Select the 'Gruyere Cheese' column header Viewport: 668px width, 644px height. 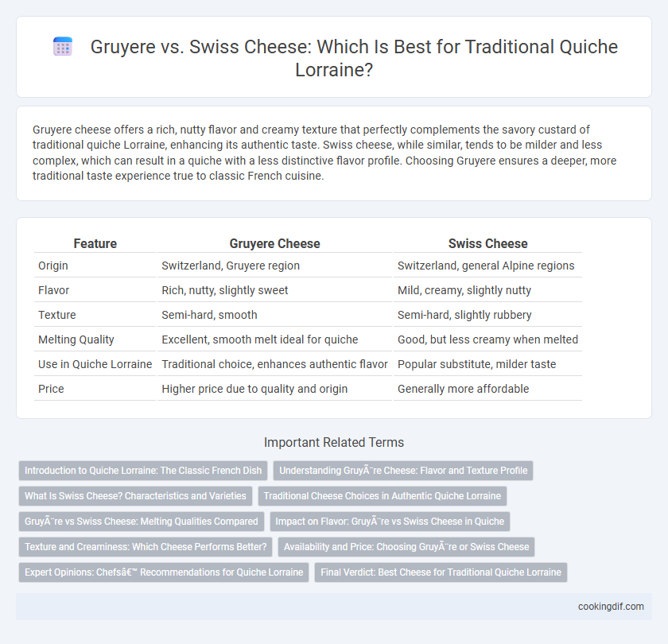click(x=275, y=243)
